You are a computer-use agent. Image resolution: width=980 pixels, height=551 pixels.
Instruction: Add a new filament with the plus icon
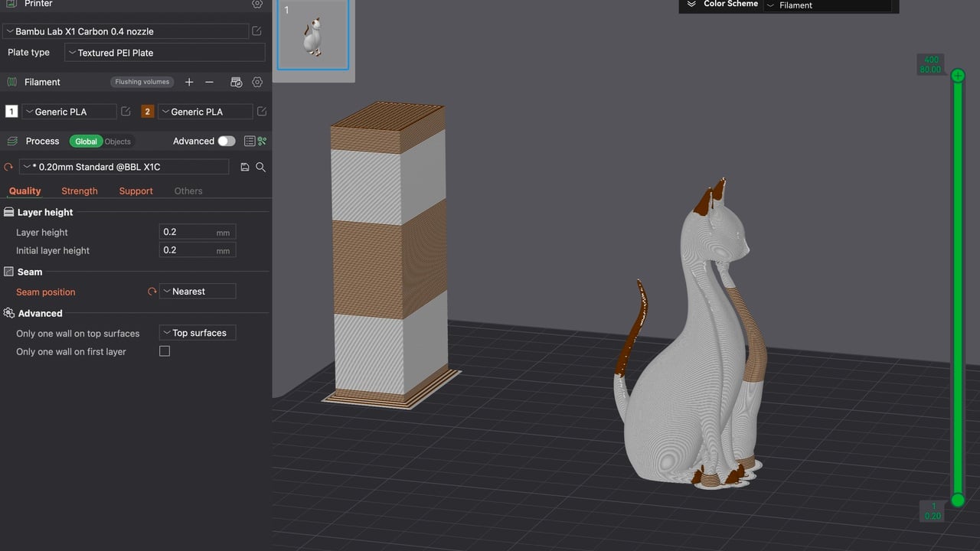click(189, 82)
